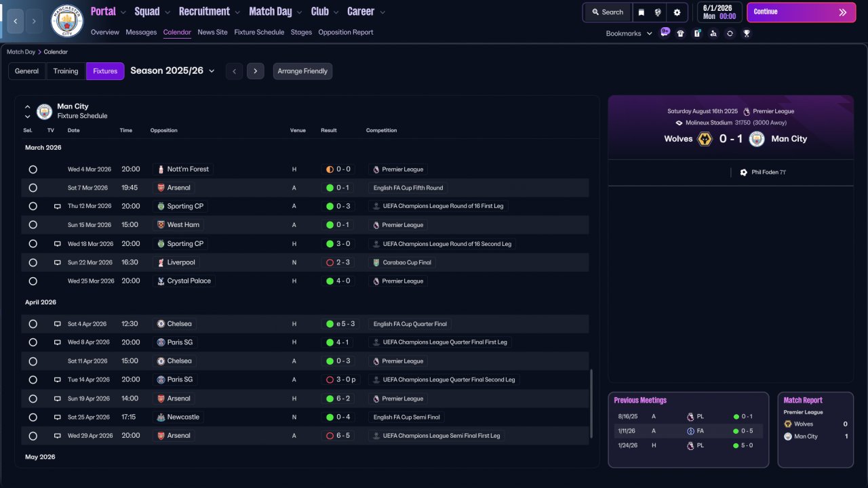The height and width of the screenshot is (488, 868).
Task: Click the stadium icon next to Molineux Stadium
Action: 679,123
